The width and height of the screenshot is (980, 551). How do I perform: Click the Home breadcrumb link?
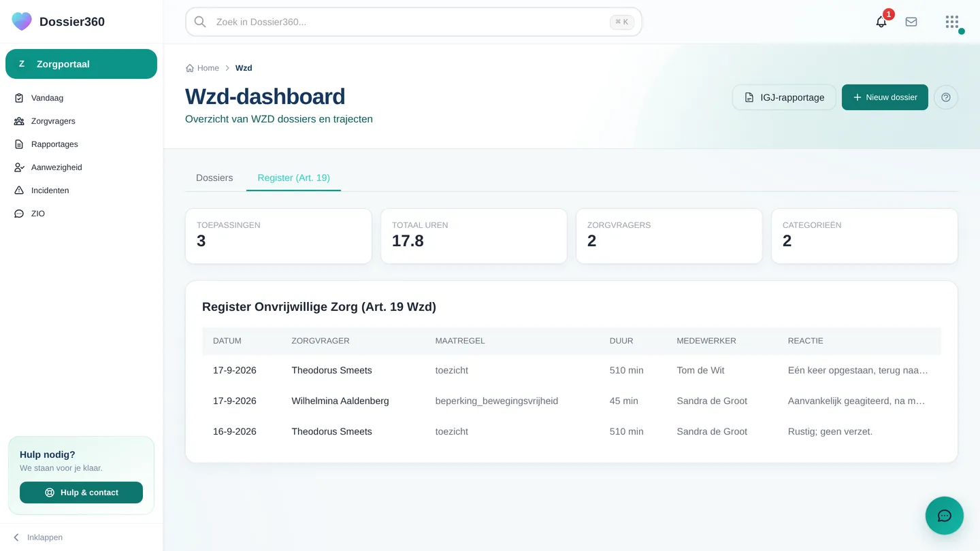(x=203, y=68)
